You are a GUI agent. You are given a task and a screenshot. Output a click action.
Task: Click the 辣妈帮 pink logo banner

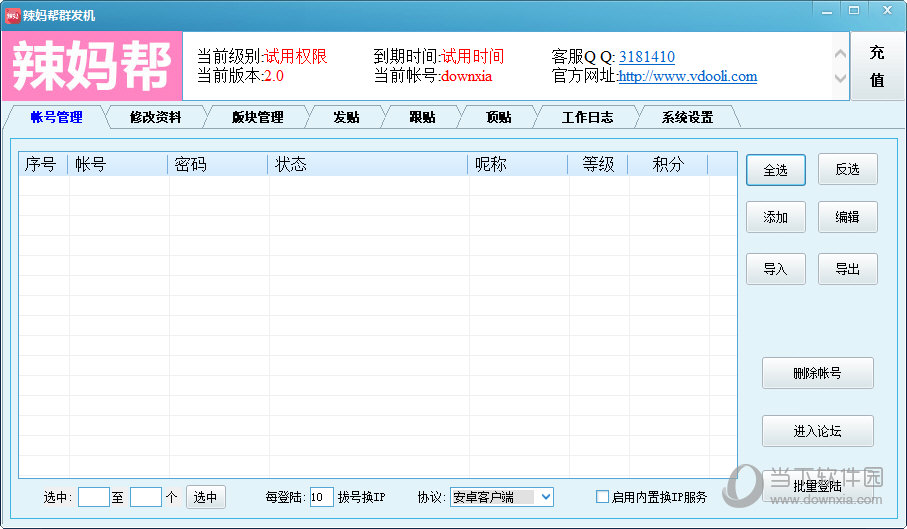92,66
